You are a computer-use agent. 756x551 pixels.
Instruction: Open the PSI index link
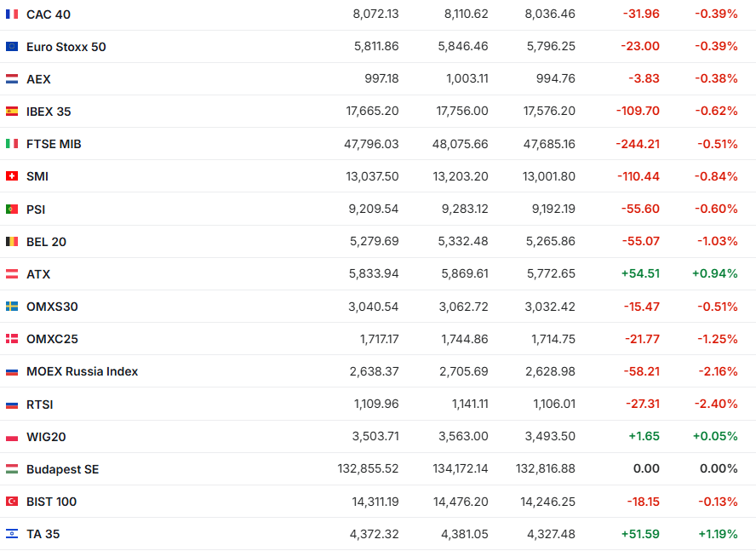[36, 209]
